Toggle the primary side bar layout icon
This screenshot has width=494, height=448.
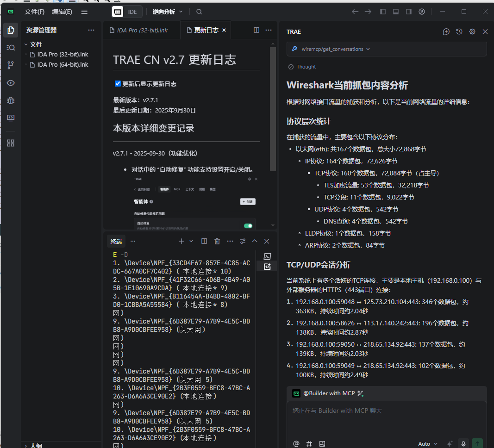(383, 12)
